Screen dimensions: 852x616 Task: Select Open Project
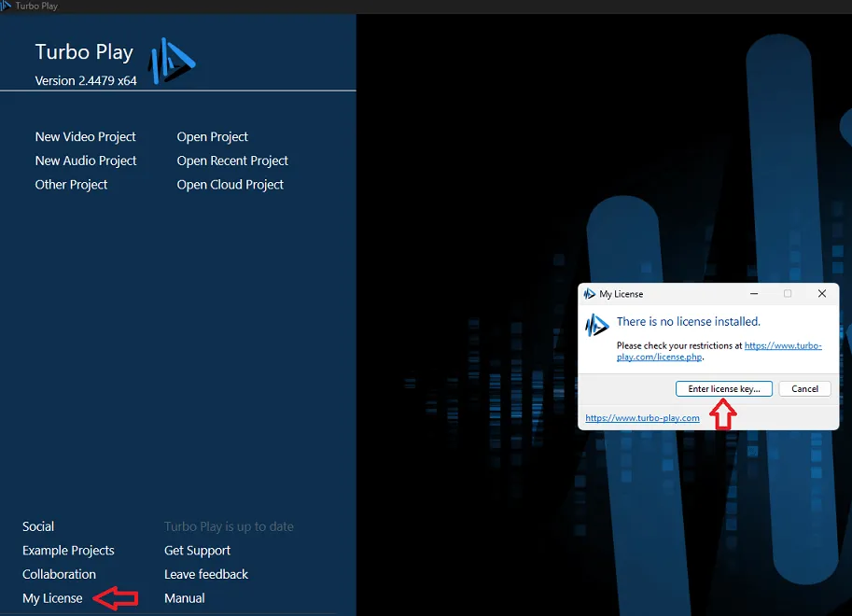coord(212,137)
